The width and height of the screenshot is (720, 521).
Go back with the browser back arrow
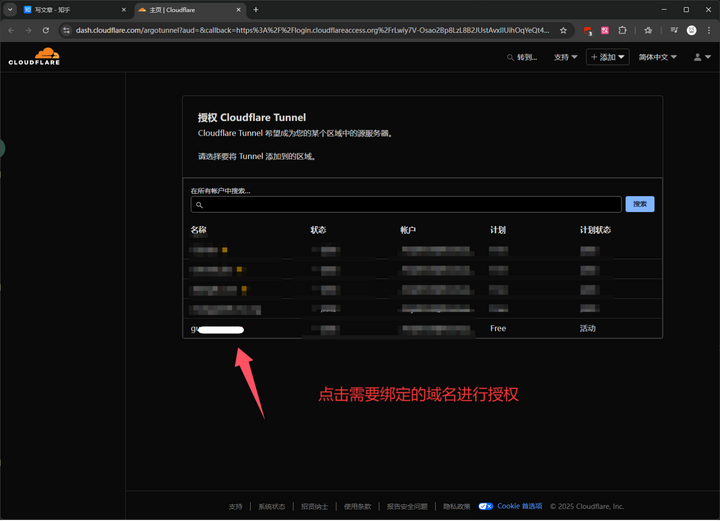click(11, 30)
